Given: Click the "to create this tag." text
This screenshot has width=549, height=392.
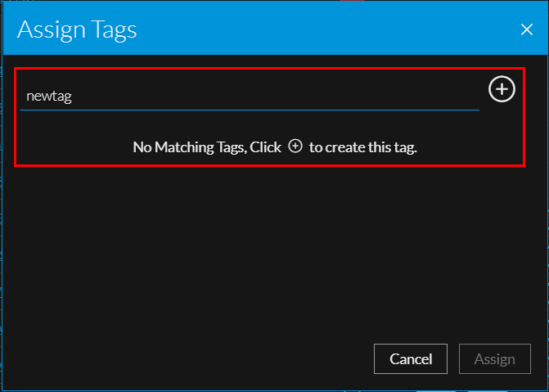Looking at the screenshot, I should 363,147.
